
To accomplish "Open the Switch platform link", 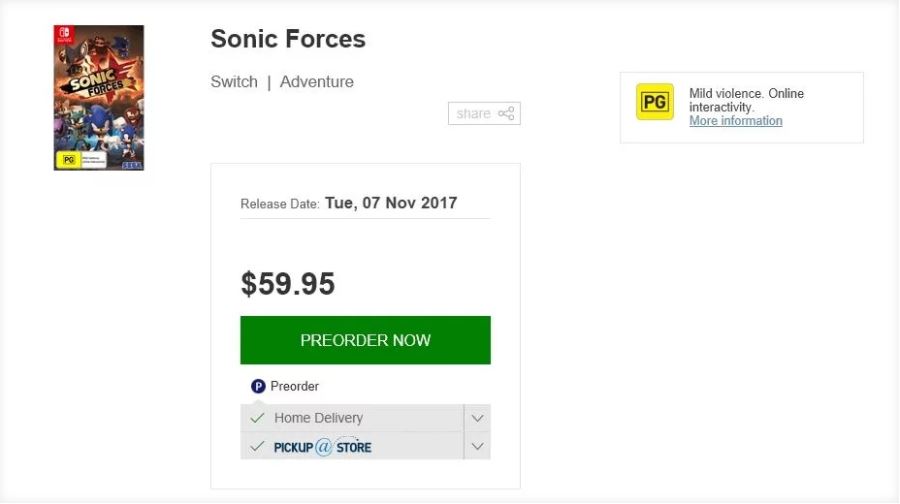I will 234,82.
